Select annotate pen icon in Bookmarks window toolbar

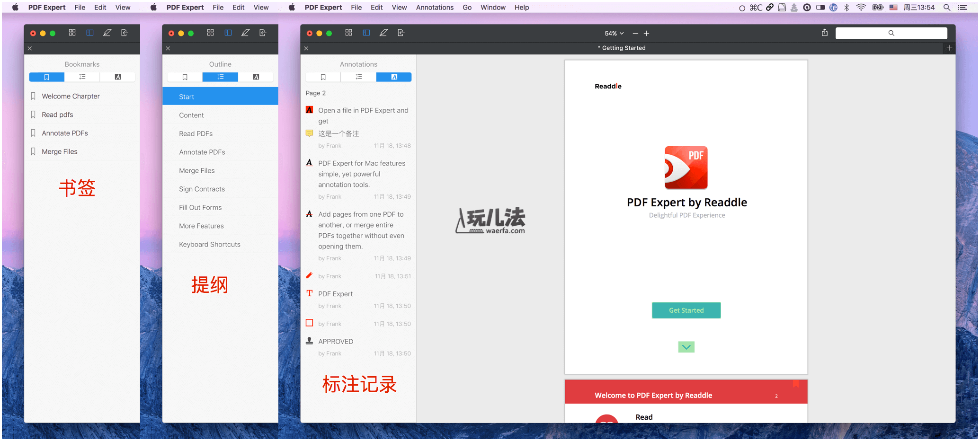coord(107,33)
